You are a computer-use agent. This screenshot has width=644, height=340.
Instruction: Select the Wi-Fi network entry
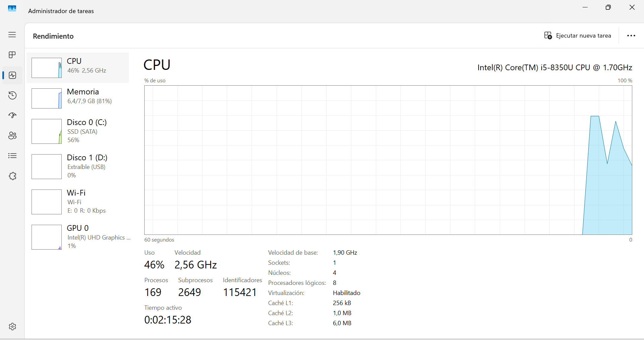(x=86, y=202)
